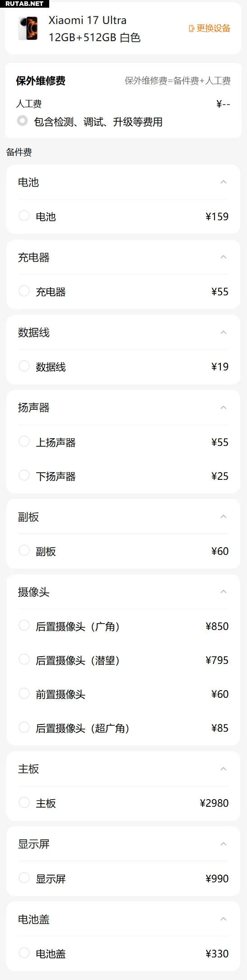
Task: Select the 电池 ¥159 radio button
Action: pyautogui.click(x=24, y=216)
